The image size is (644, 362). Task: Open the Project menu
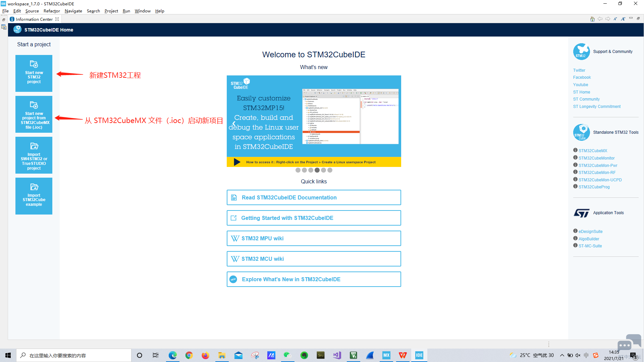(111, 11)
